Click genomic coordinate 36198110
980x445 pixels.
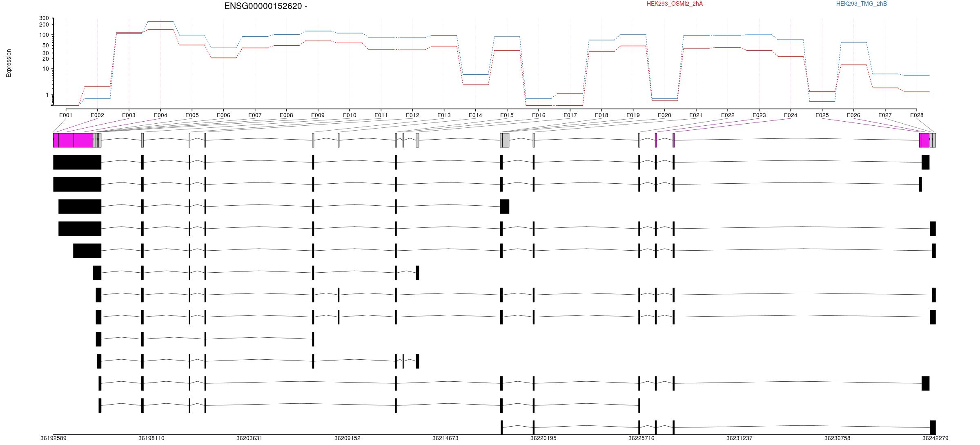pyautogui.click(x=151, y=438)
